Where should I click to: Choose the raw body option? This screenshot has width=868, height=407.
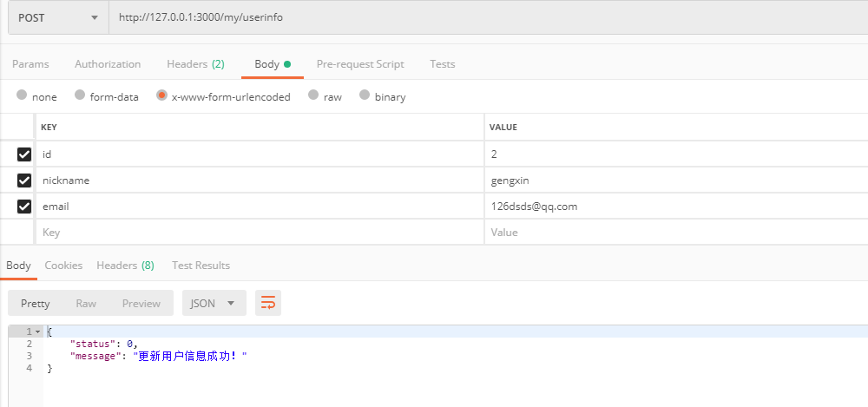point(313,95)
